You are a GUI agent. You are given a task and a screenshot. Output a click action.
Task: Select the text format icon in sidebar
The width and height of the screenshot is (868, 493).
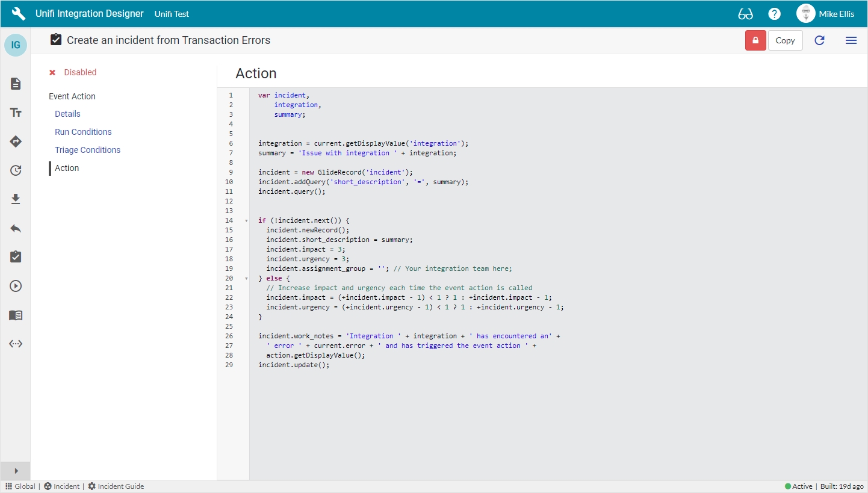pyautogui.click(x=16, y=113)
